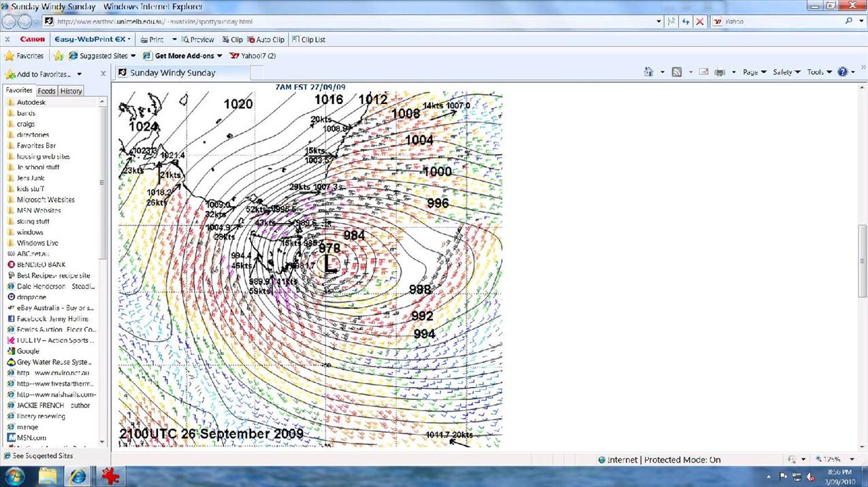Stop page loading with the red X
The height and width of the screenshot is (487, 868).
click(699, 22)
